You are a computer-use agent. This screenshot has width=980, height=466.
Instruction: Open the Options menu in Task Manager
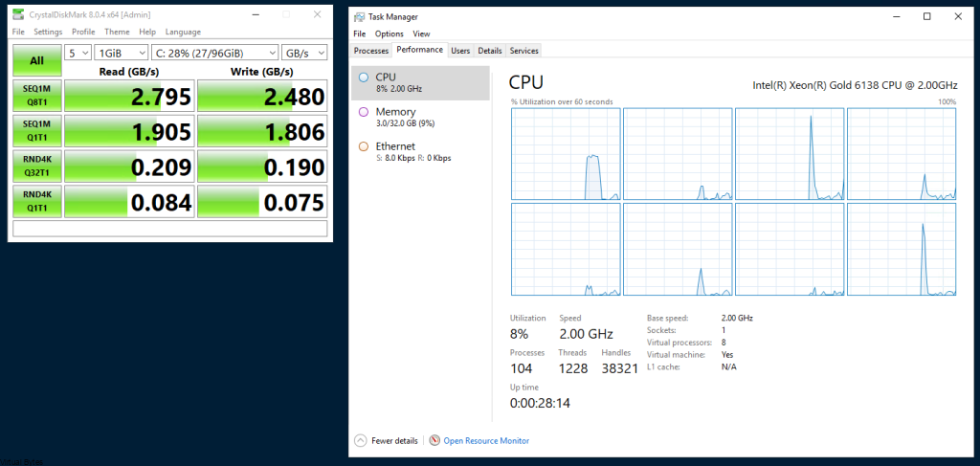point(389,33)
